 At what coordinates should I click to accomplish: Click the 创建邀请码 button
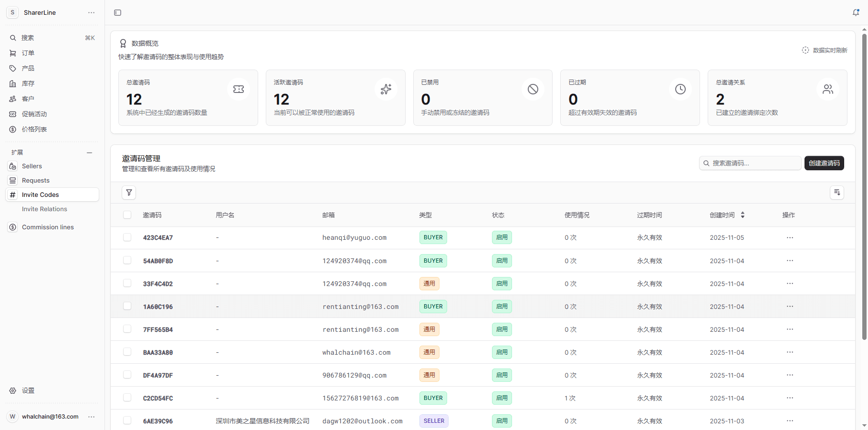[824, 163]
